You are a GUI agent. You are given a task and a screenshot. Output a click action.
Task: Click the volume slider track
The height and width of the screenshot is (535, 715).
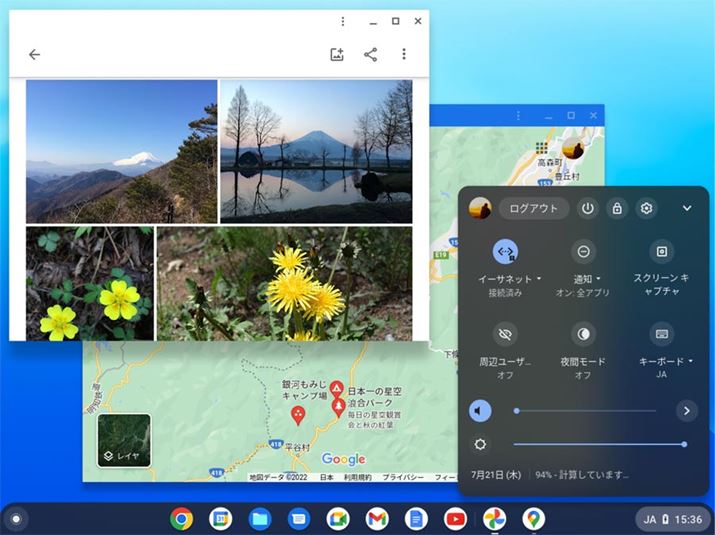pyautogui.click(x=585, y=411)
